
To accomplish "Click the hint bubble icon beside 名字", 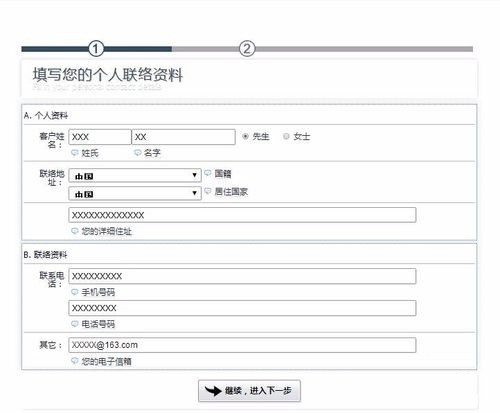I will [137, 153].
